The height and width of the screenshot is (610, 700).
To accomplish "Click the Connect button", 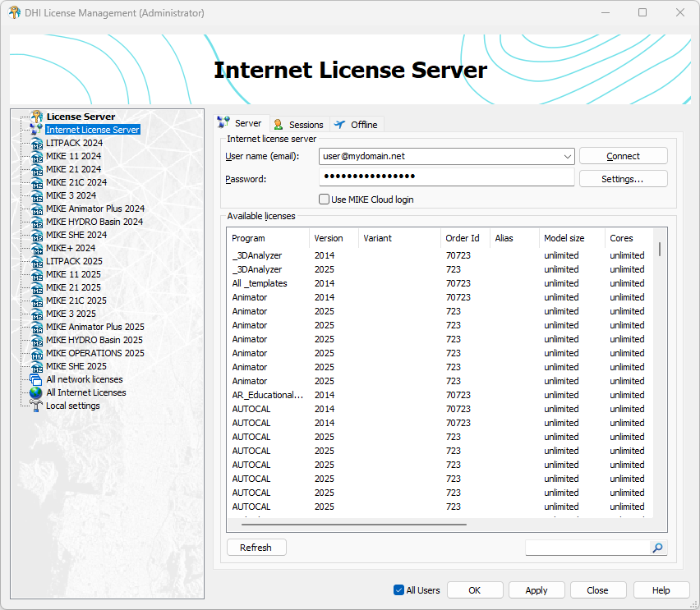I will point(624,156).
